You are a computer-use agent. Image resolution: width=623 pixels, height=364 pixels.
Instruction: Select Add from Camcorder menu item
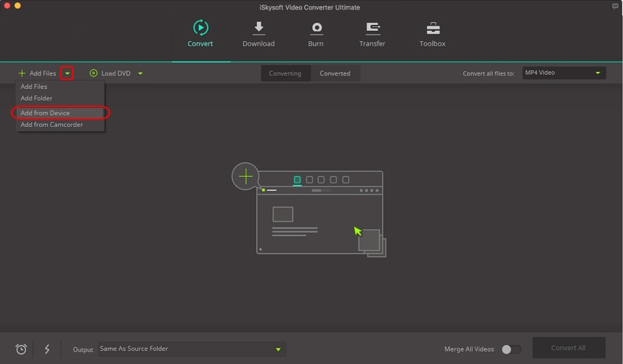[51, 125]
